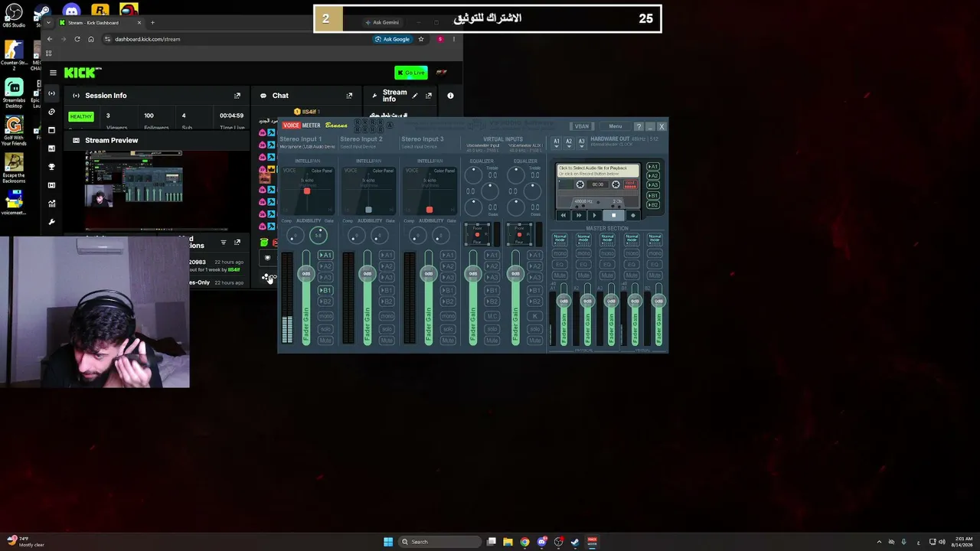
Task: Toggle the K button on second virtual input
Action: [x=534, y=316]
